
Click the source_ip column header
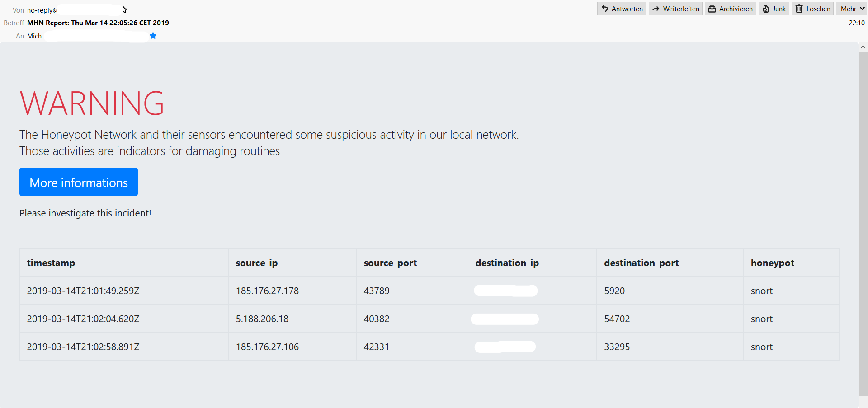coord(257,263)
